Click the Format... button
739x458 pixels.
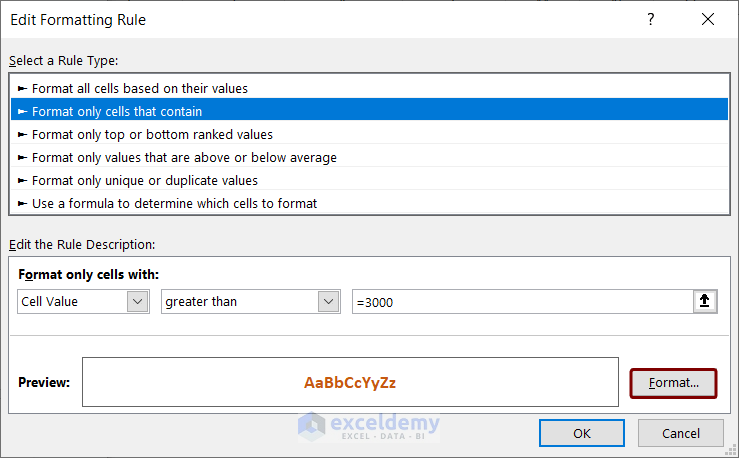pos(673,383)
